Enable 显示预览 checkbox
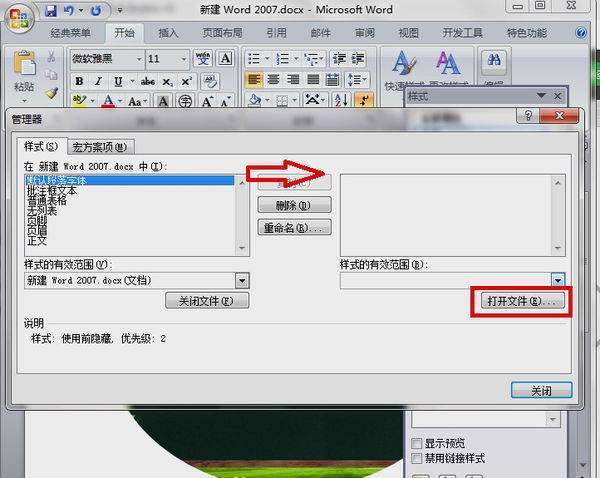600x478 pixels. [416, 443]
